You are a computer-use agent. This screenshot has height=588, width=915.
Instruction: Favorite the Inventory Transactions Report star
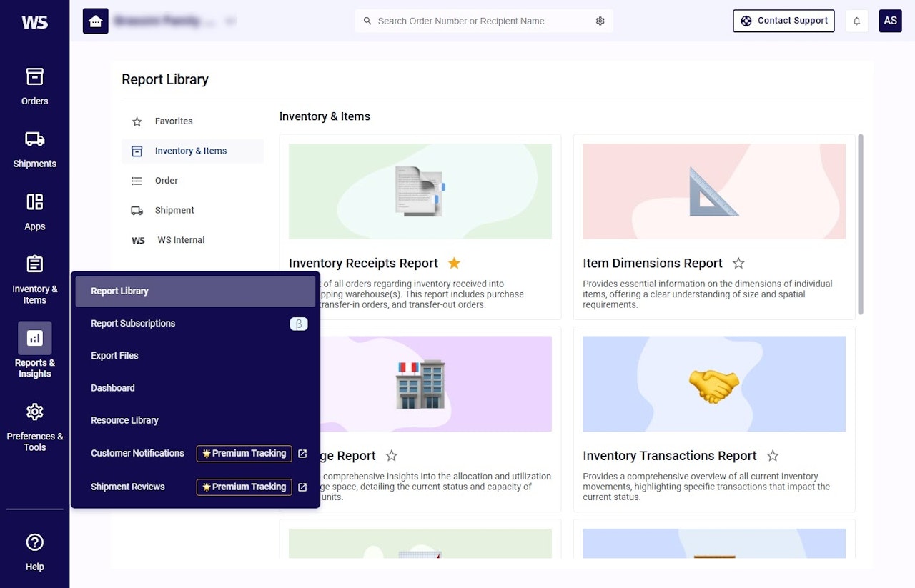(773, 456)
